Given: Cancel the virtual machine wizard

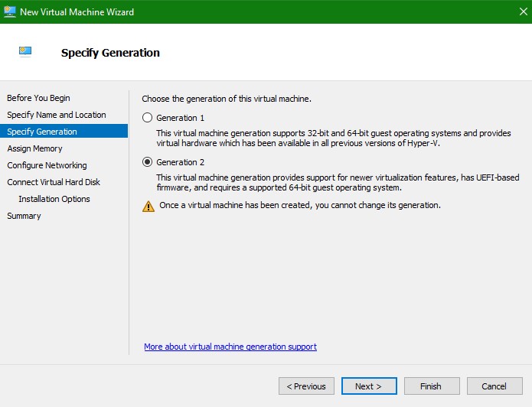Looking at the screenshot, I should [494, 386].
